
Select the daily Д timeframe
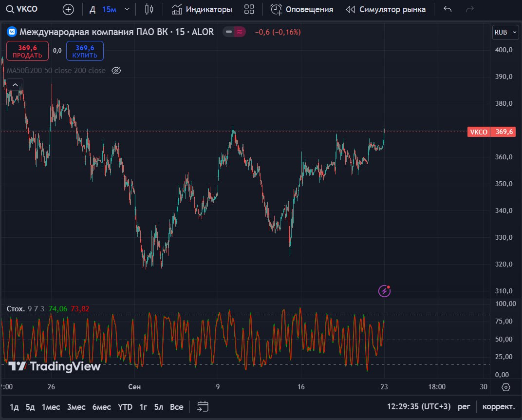tap(93, 9)
